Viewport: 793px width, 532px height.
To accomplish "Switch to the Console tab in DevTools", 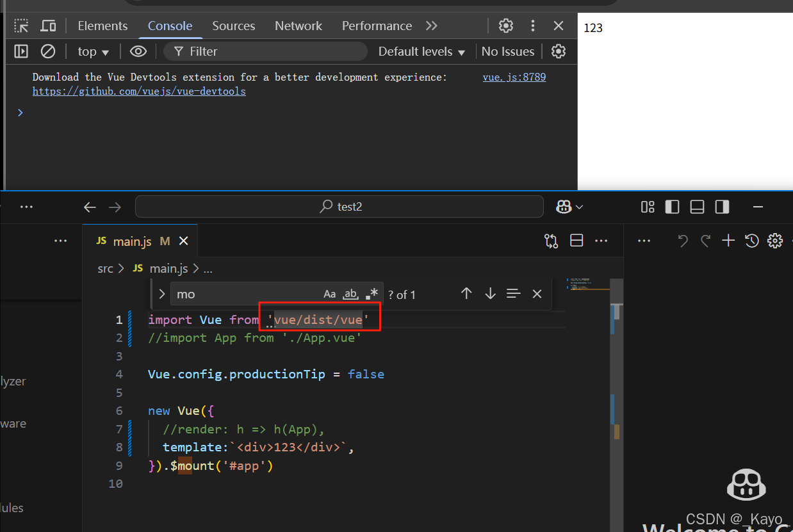I will [170, 26].
